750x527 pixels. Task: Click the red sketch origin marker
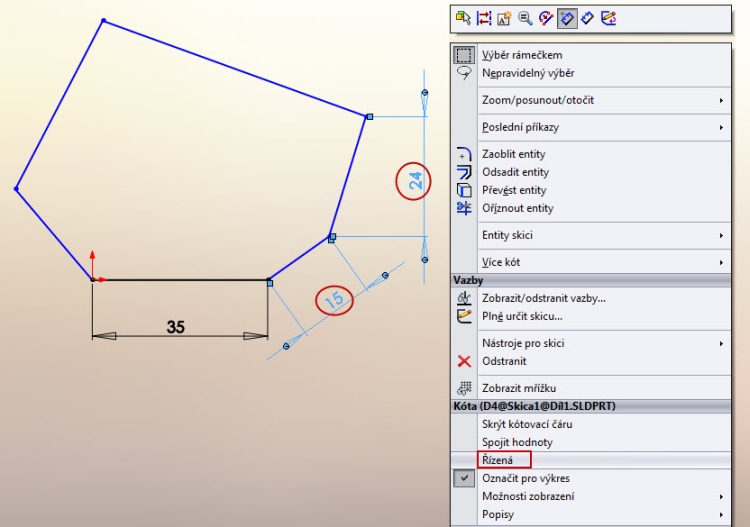point(92,280)
